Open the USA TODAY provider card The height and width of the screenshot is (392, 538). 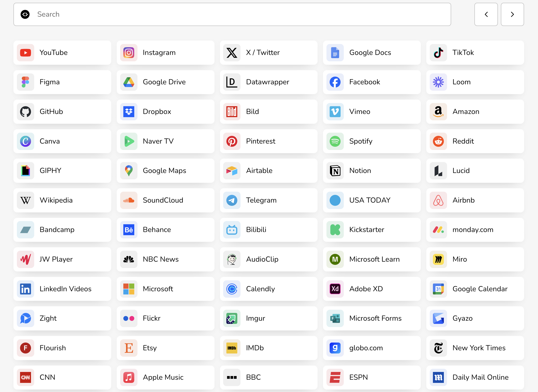coord(372,200)
